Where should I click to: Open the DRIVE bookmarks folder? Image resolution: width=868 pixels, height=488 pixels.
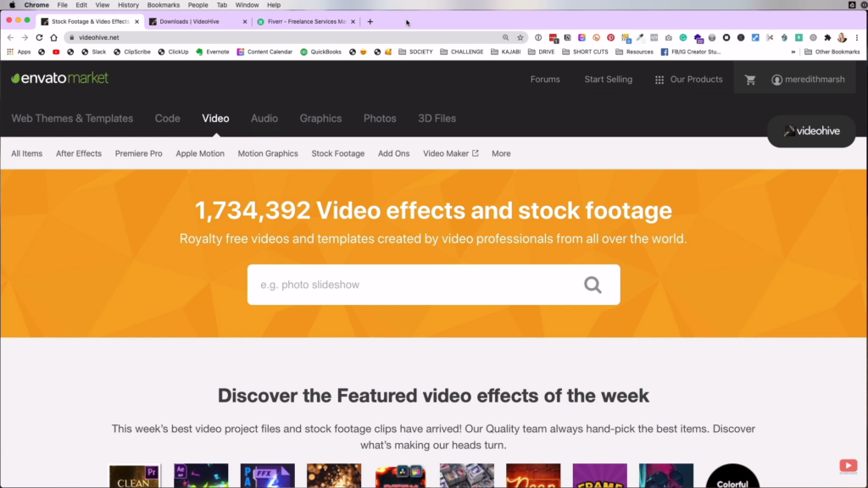click(x=542, y=52)
